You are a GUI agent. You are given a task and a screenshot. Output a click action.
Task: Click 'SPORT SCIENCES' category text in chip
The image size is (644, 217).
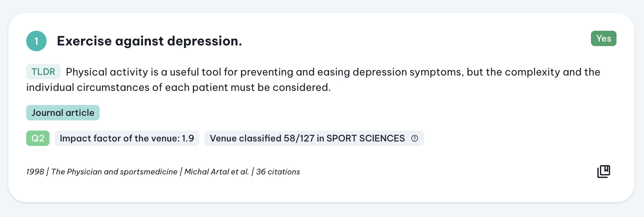point(365,138)
